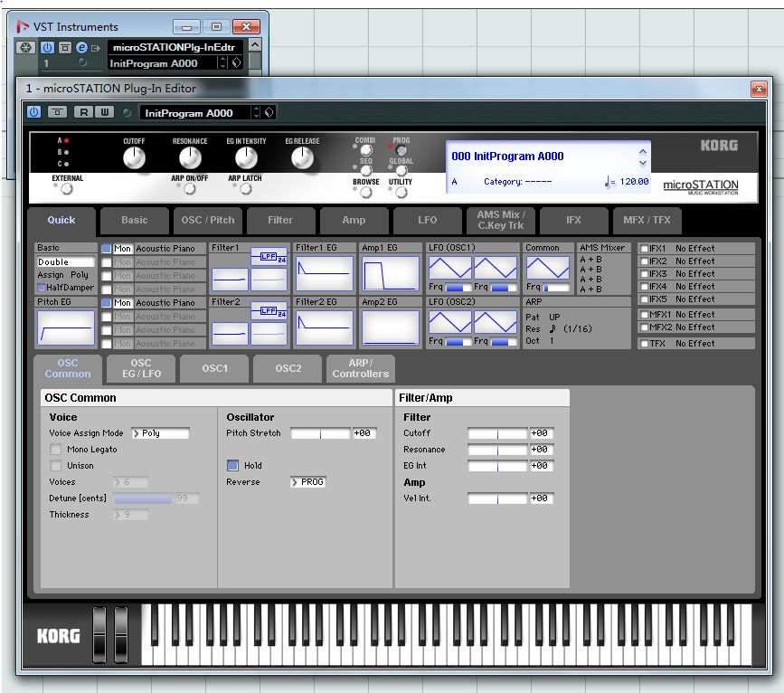The image size is (784, 693).
Task: Switch to the Filter tab
Action: coord(280,221)
